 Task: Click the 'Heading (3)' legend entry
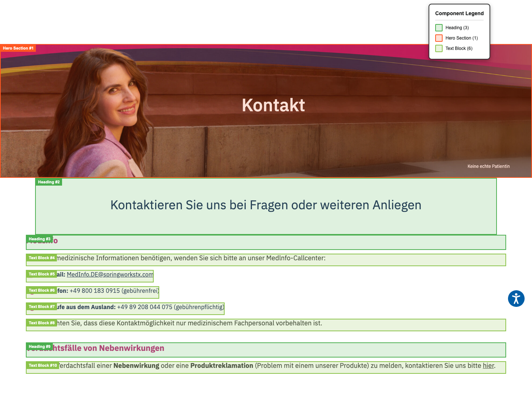pos(457,27)
